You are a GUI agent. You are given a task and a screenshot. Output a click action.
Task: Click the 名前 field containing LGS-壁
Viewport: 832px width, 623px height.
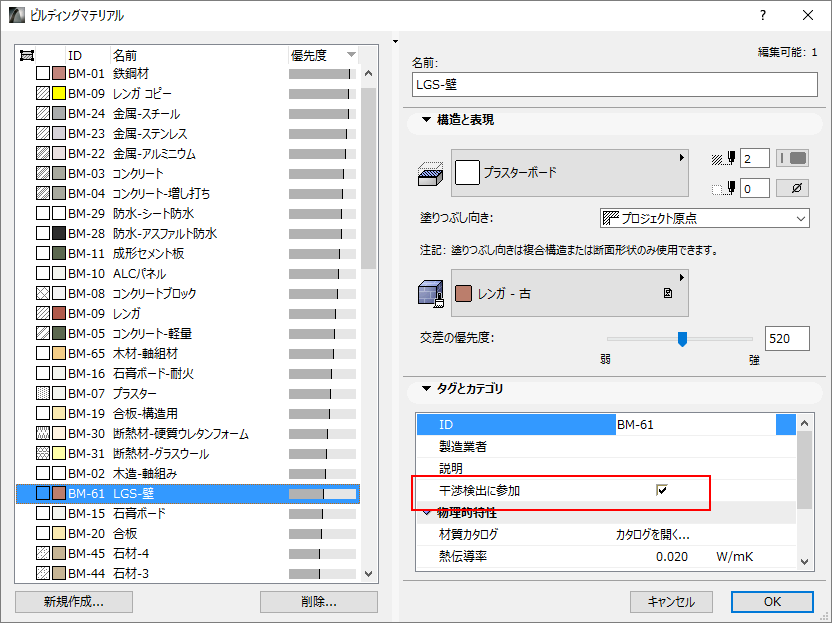pyautogui.click(x=614, y=85)
